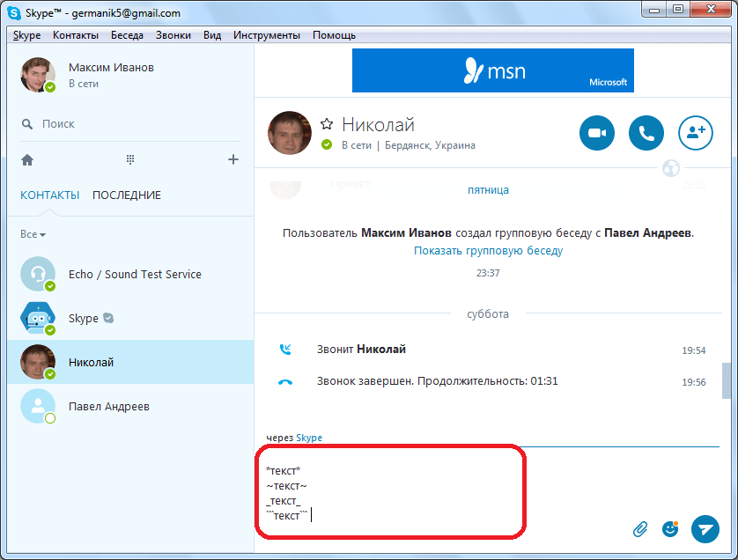Open the Звонки menu
The height and width of the screenshot is (560, 738).
[x=173, y=35]
